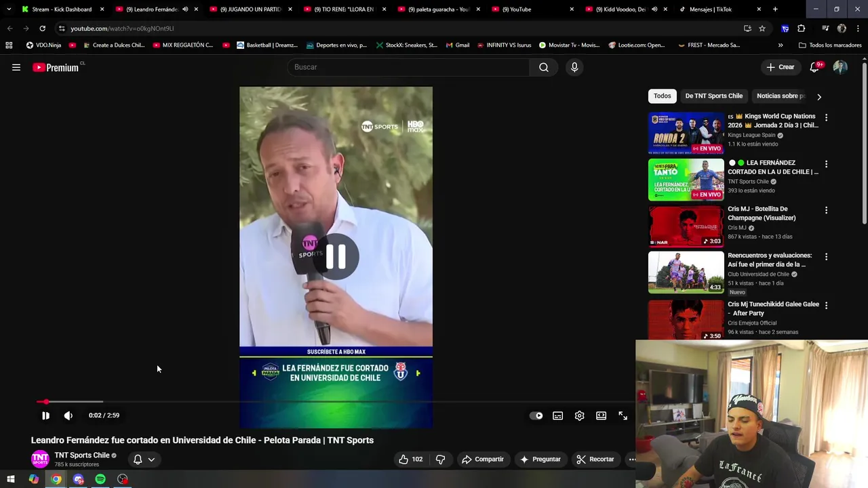Mute the video volume icon
This screenshot has width=868, height=488.
(68, 415)
